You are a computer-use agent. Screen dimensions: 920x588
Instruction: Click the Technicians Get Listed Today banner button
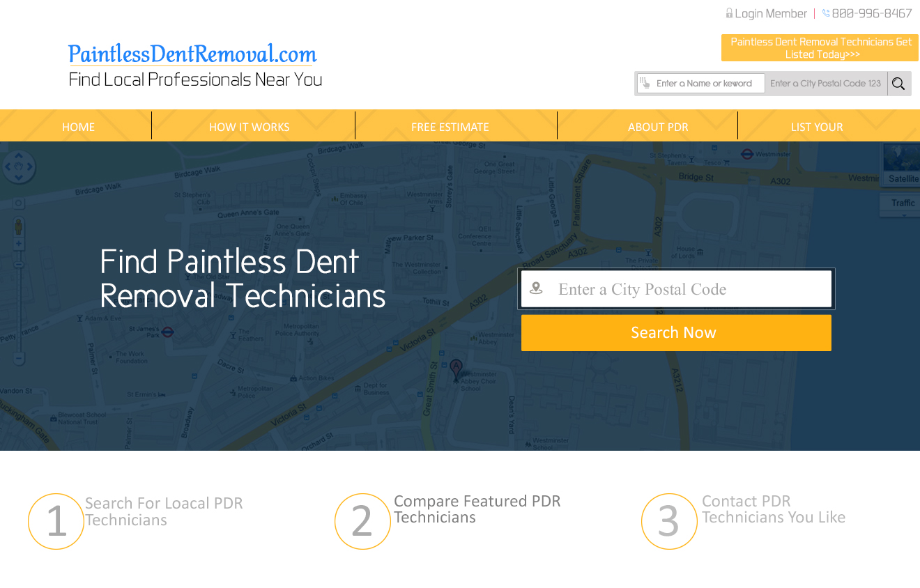coord(820,48)
